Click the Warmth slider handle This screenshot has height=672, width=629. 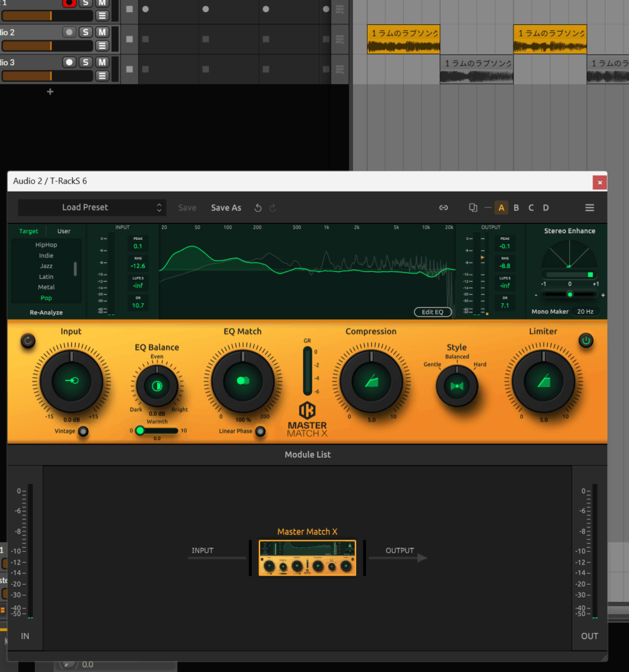point(140,431)
